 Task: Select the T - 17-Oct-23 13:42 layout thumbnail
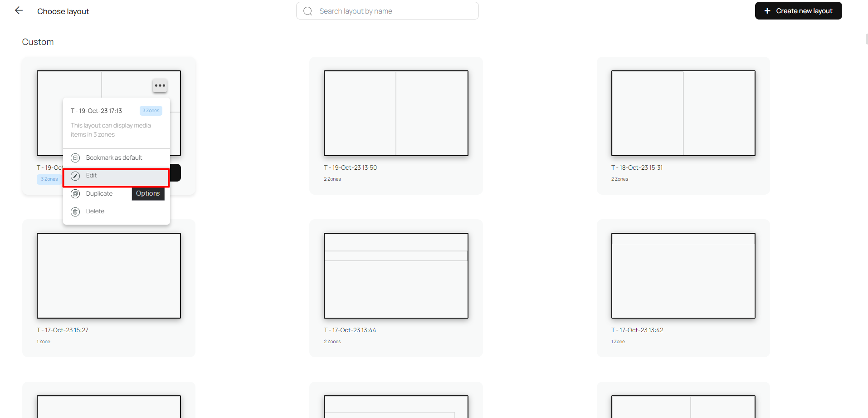(x=683, y=275)
